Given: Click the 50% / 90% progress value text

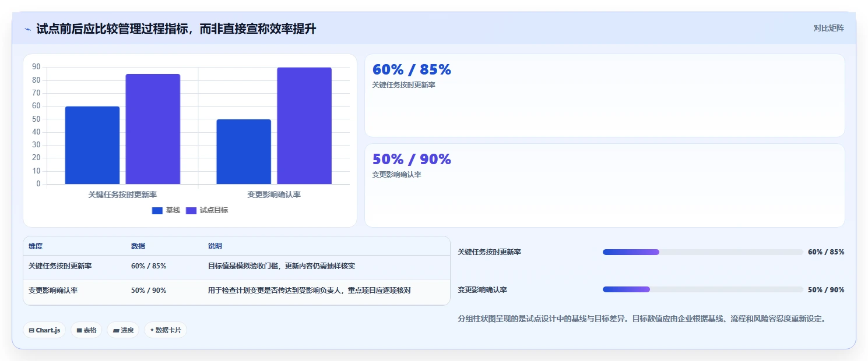Looking at the screenshot, I should coord(826,289).
